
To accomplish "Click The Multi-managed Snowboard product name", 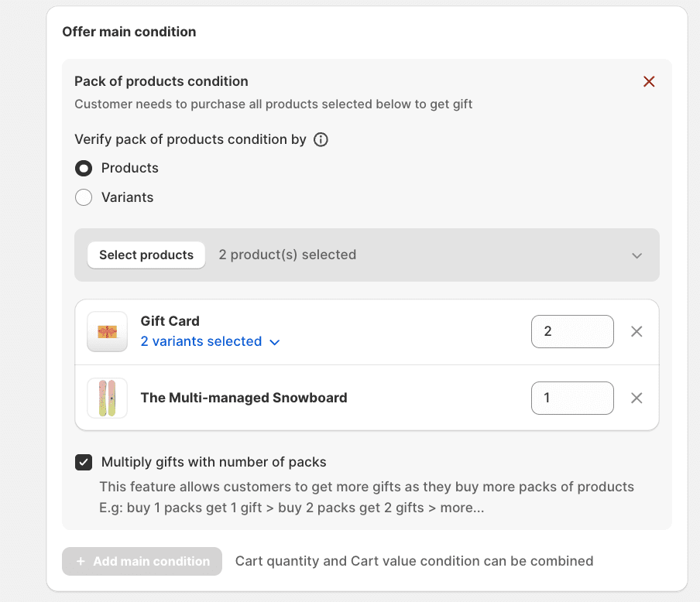I will point(243,398).
